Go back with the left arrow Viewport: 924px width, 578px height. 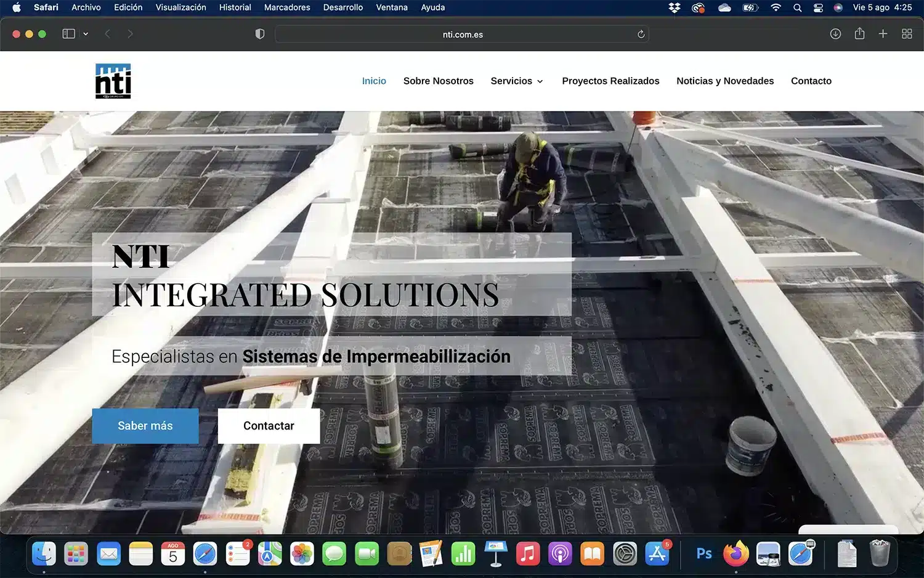point(108,34)
